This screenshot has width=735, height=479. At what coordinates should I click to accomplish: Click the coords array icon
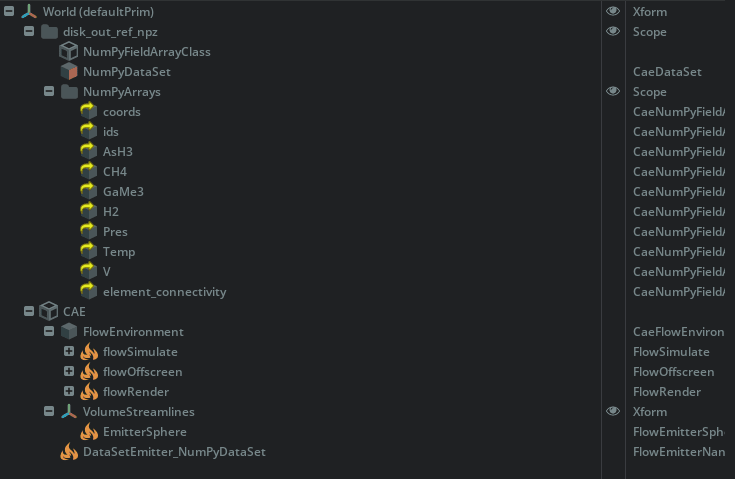point(89,112)
